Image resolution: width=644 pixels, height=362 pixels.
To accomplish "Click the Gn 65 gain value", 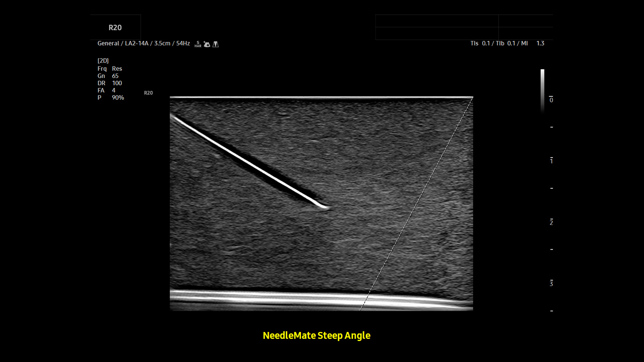I will point(108,76).
